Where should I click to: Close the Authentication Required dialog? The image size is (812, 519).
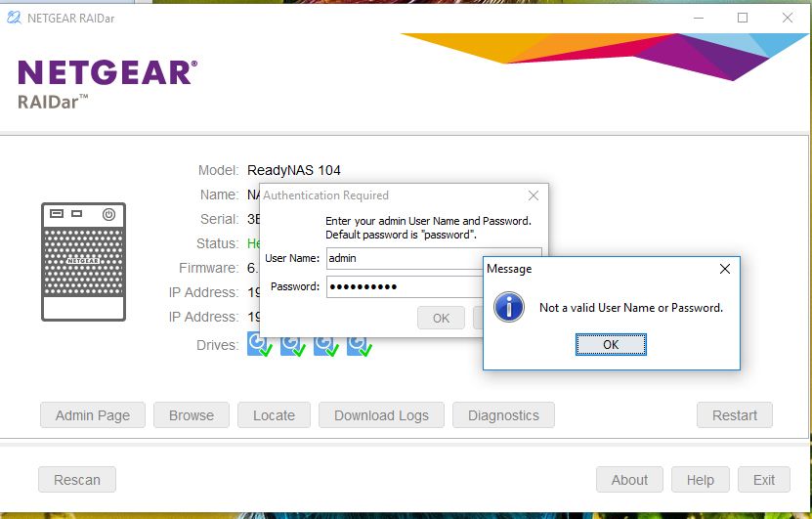point(533,195)
